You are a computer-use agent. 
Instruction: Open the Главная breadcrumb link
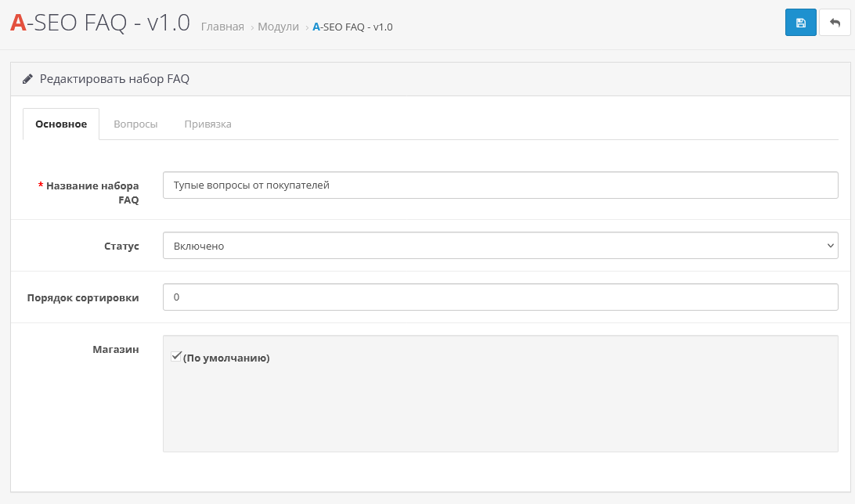[x=222, y=27]
